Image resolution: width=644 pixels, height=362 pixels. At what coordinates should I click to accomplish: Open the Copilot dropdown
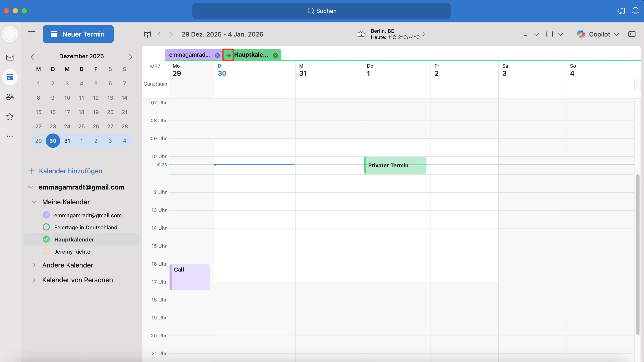point(616,34)
